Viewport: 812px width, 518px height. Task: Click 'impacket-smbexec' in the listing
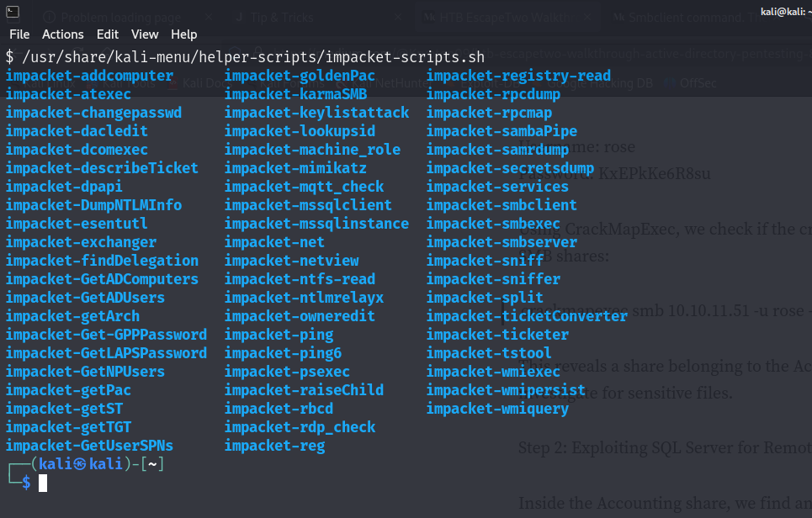[494, 224]
